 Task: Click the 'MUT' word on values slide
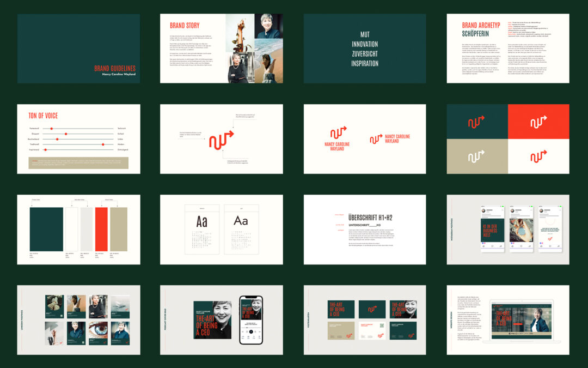click(x=365, y=34)
